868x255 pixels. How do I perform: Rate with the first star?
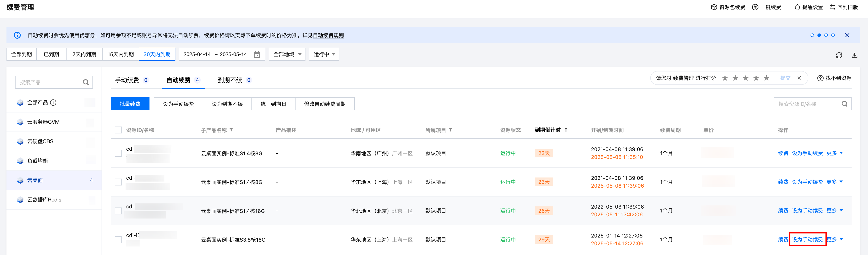coord(725,78)
